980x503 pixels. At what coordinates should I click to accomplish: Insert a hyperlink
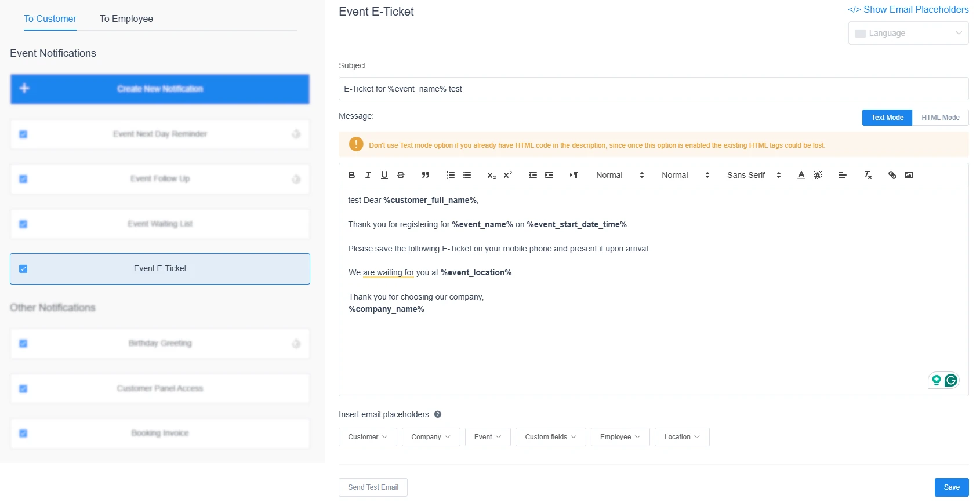[892, 175]
